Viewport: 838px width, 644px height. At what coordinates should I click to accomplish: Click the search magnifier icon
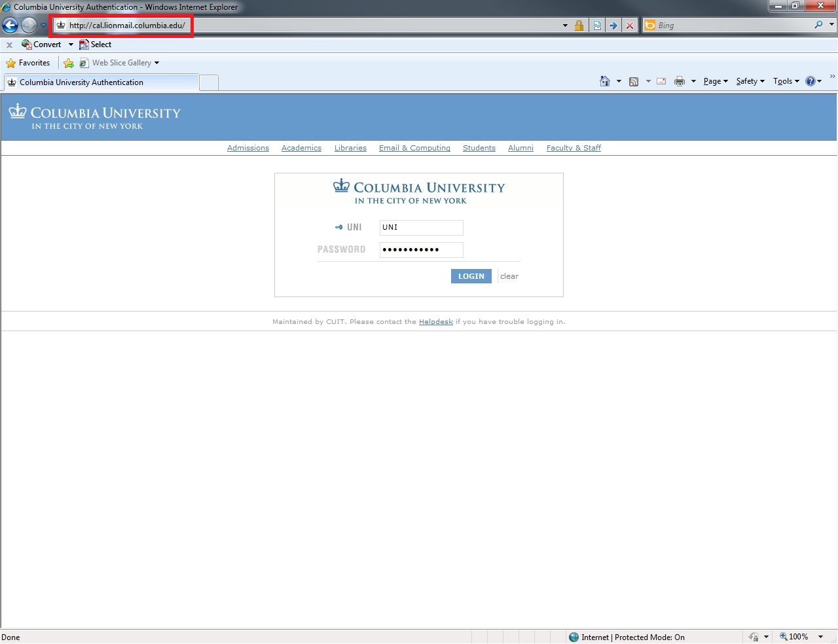(x=818, y=25)
